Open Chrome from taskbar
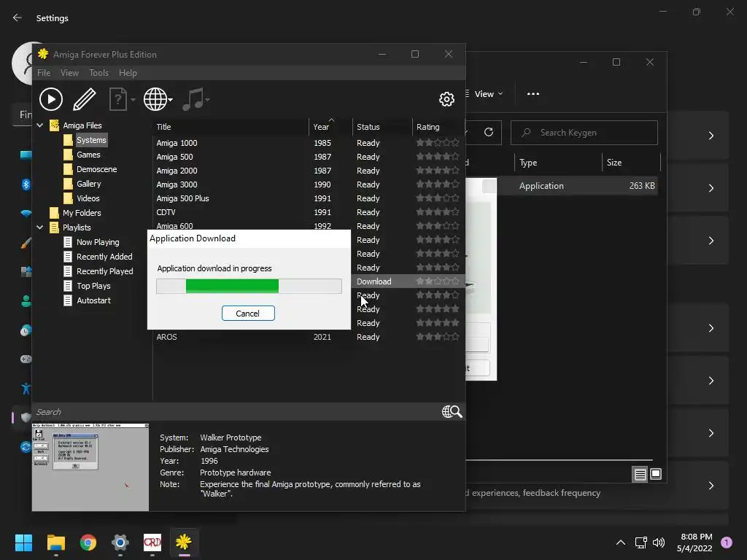 pos(88,542)
